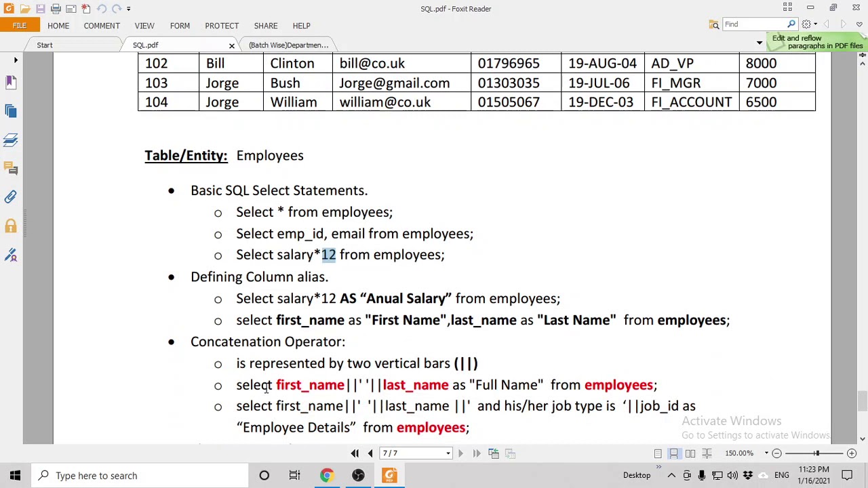Toggle continuous page view mode

[674, 453]
